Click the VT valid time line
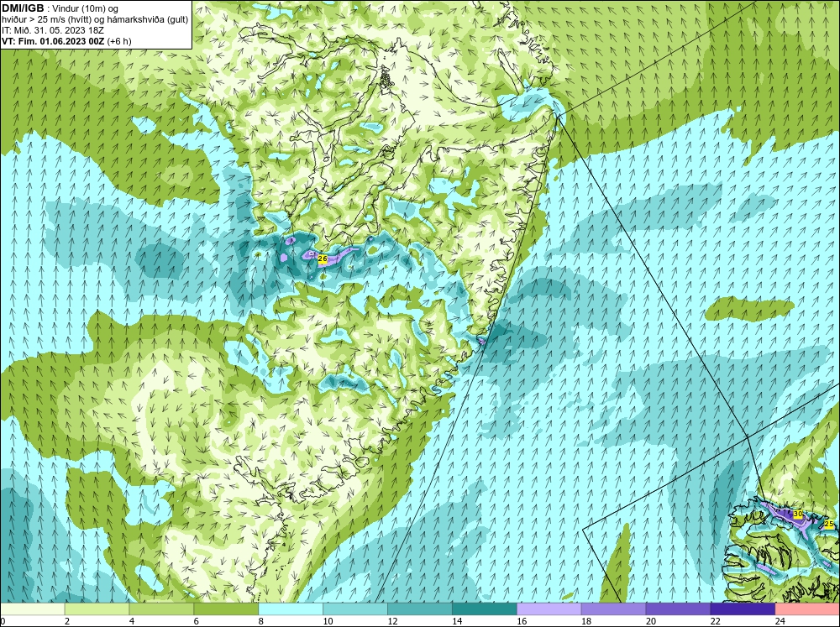Viewport: 840px width, 627px height. click(x=66, y=40)
